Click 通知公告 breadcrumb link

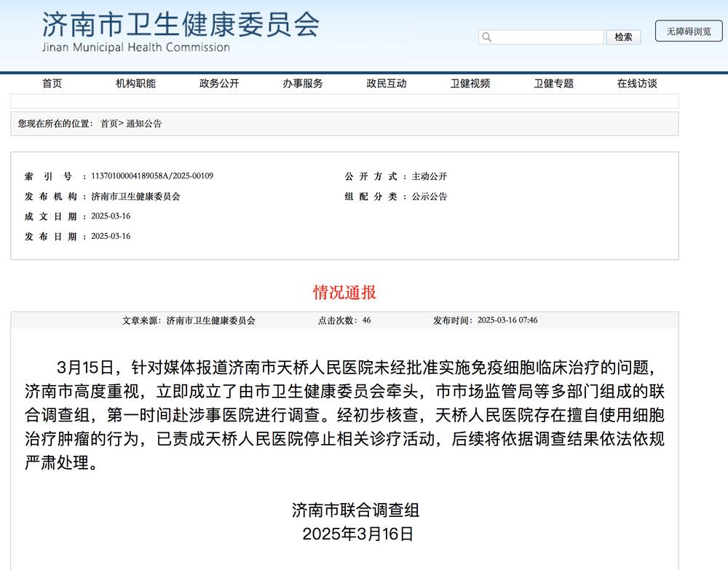(144, 124)
